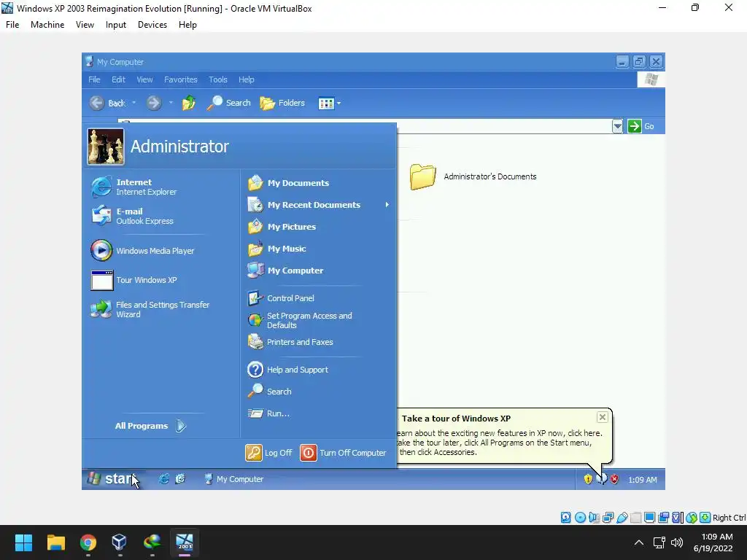Show hidden icons chevron in host tray
The width and height of the screenshot is (747, 560).
tap(639, 542)
